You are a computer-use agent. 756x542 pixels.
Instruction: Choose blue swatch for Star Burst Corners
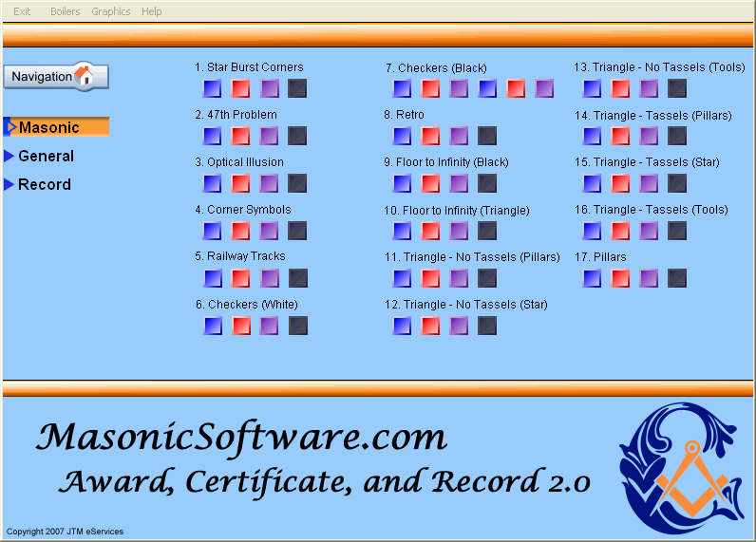pos(212,88)
